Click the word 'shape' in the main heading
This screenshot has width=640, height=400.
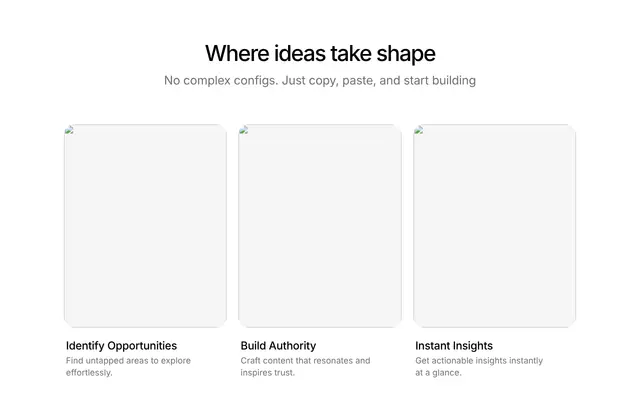tap(406, 54)
